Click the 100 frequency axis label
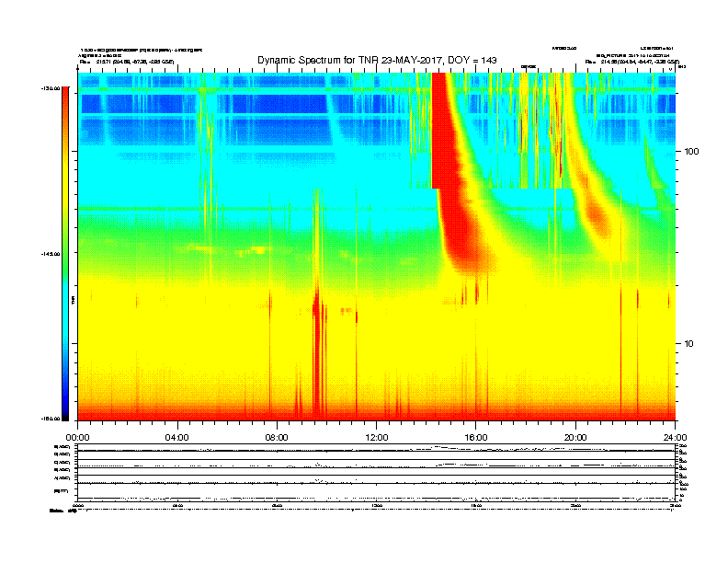Viewport: 728px width, 563px height. click(691, 152)
